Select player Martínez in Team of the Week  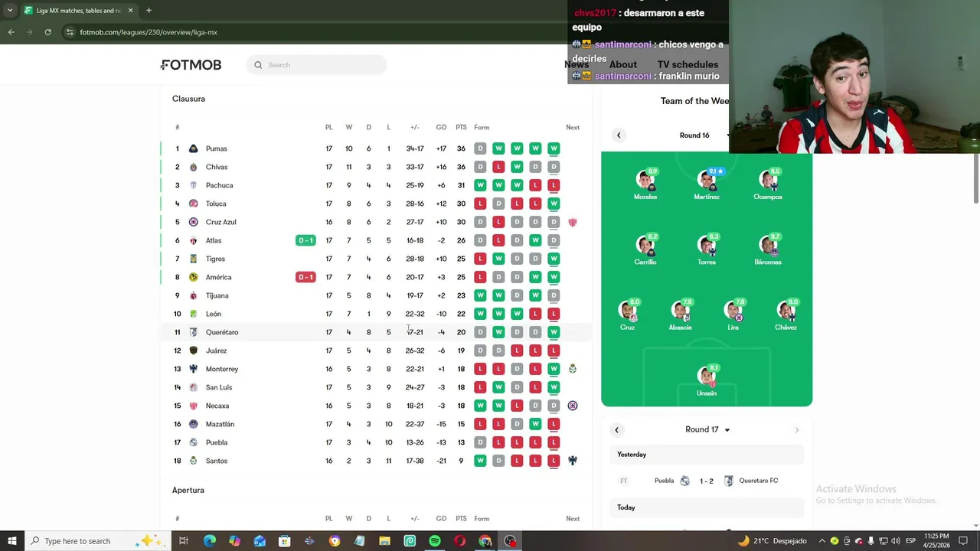tap(707, 184)
